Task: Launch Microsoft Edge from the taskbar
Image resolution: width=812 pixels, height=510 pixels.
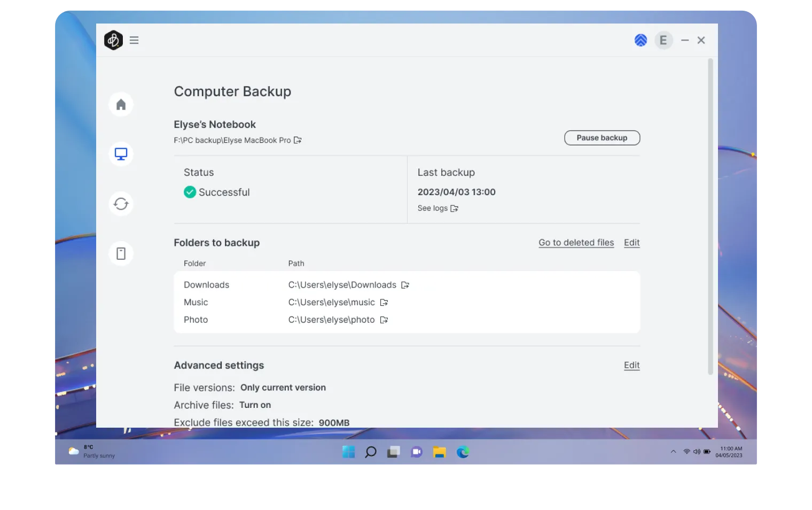Action: 462,452
